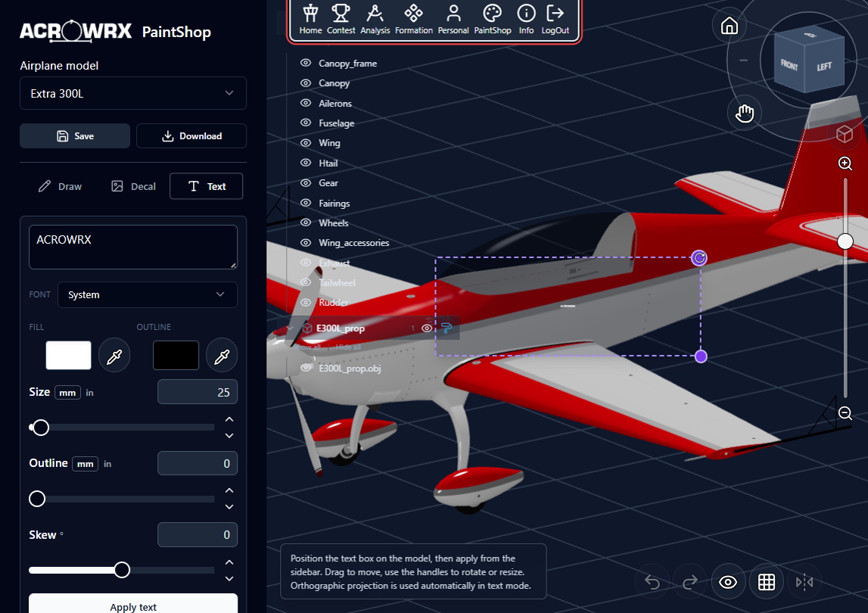Hide the Fuselage part
Viewport: 868px width, 613px height.
pos(306,123)
